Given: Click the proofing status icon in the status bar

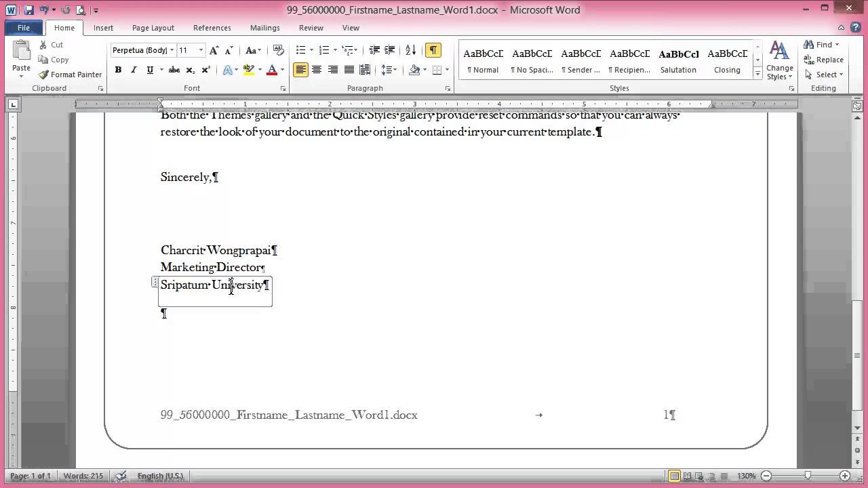Looking at the screenshot, I should tap(121, 476).
